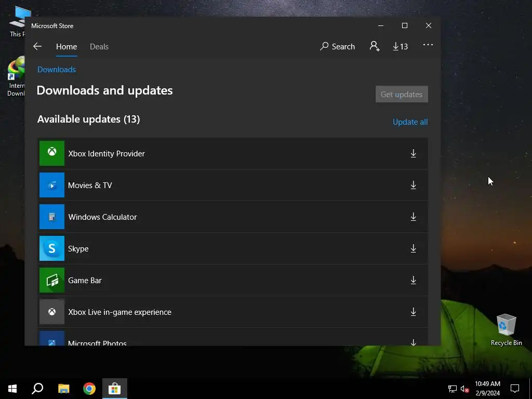Screen dimensions: 532x399
Task: Click the Game Bar app icon
Action: [52, 280]
